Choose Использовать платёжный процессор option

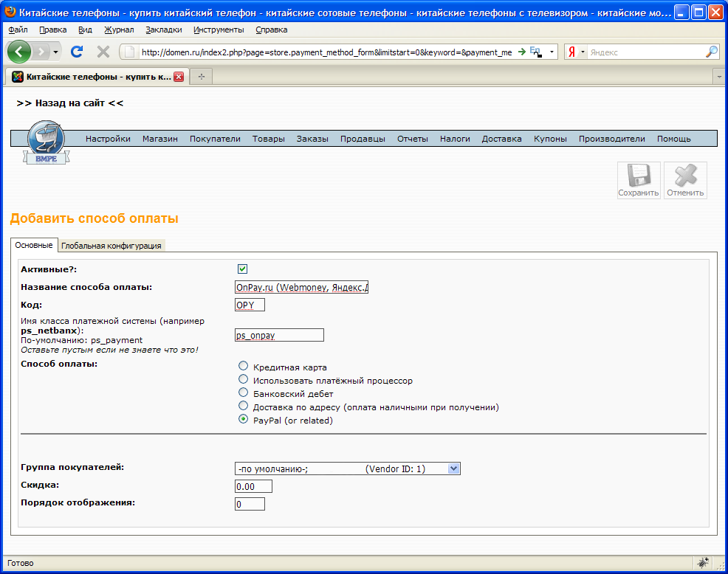click(243, 380)
